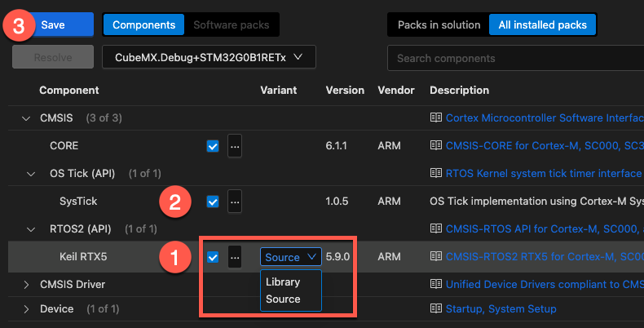Collapse the OS Tick (API) group
644x328 pixels.
31,173
